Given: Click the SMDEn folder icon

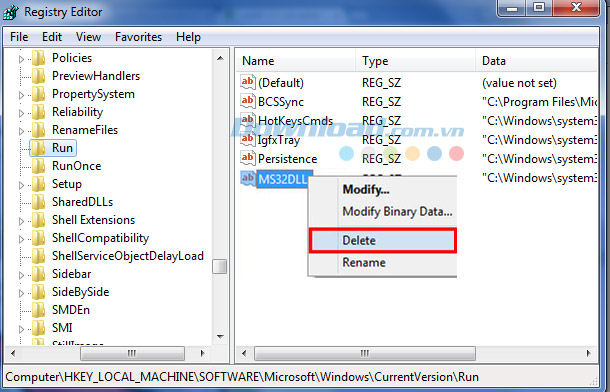Looking at the screenshot, I should pyautogui.click(x=39, y=310).
